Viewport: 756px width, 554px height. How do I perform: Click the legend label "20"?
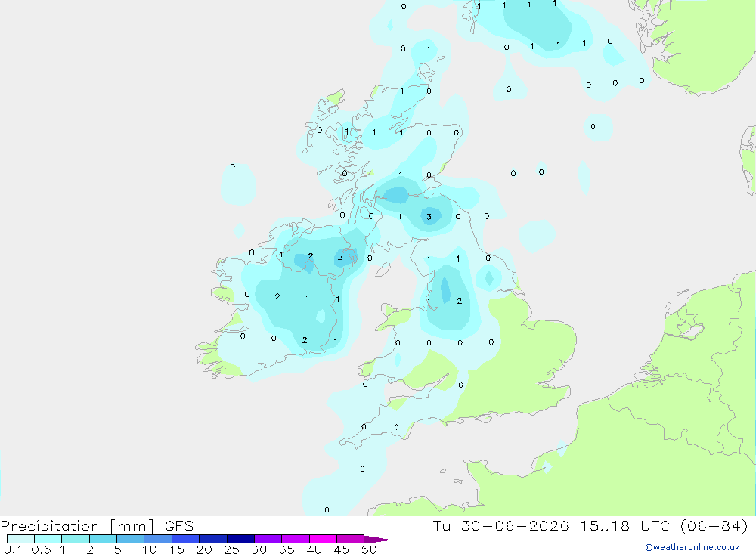click(x=204, y=549)
